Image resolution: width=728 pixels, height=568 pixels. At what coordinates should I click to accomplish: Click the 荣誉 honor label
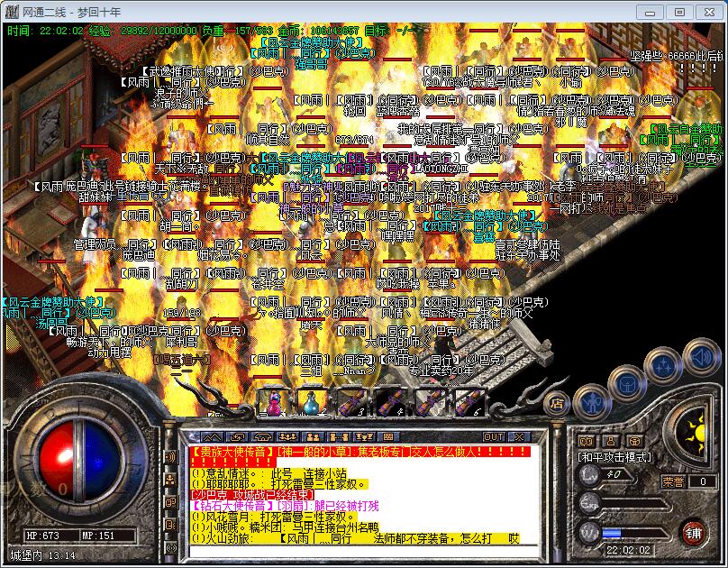pos(673,481)
